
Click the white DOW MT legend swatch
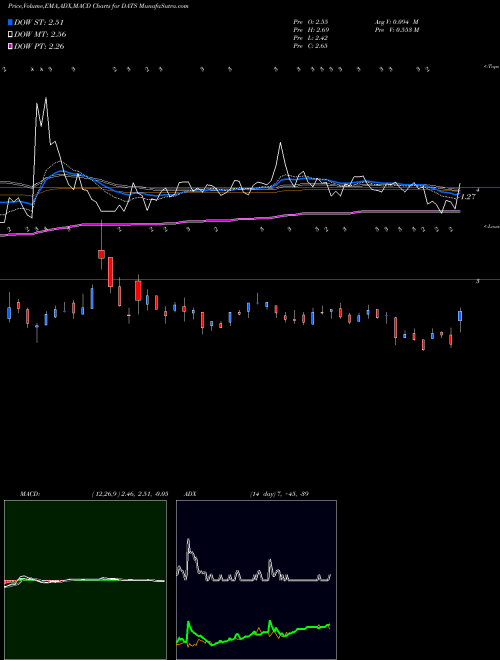pos(10,35)
